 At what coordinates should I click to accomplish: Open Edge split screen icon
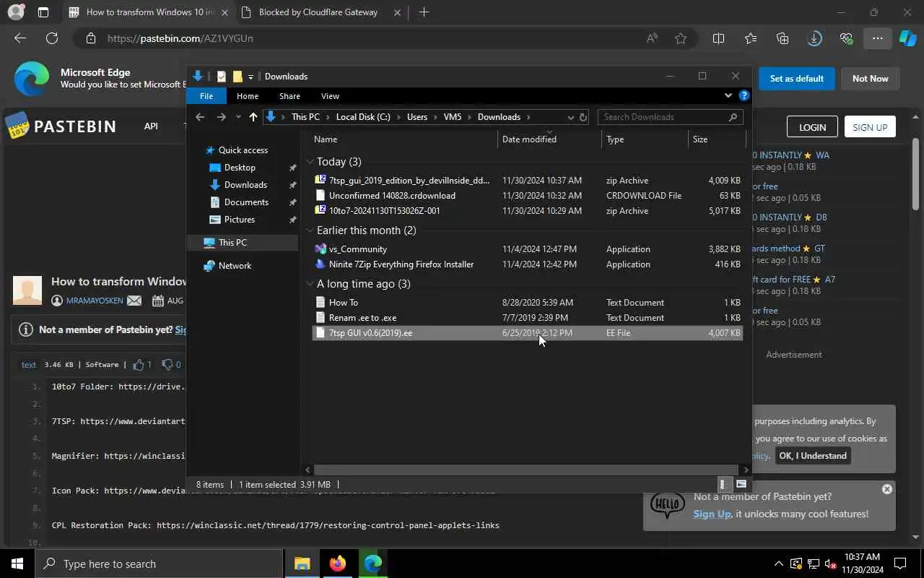click(718, 38)
